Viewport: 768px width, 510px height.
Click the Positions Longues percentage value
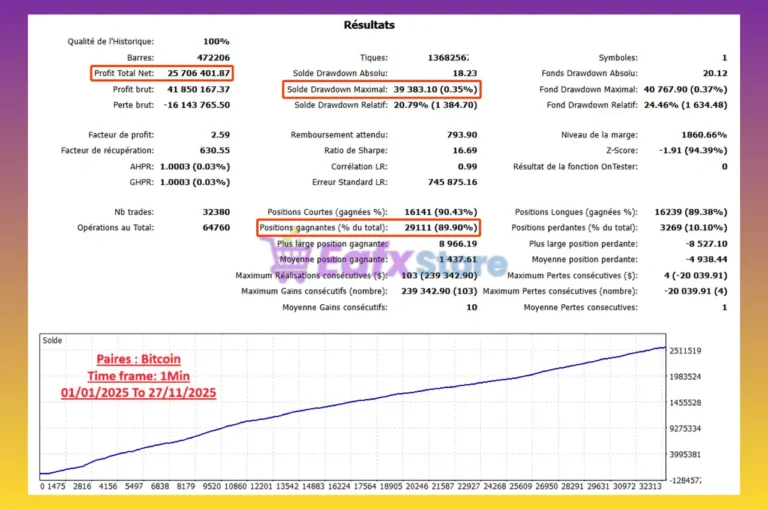pos(685,212)
